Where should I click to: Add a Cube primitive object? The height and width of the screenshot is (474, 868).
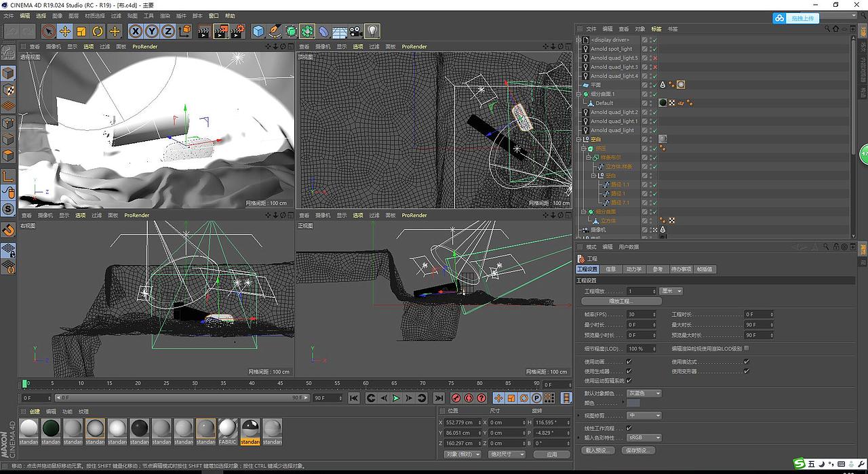point(258,31)
